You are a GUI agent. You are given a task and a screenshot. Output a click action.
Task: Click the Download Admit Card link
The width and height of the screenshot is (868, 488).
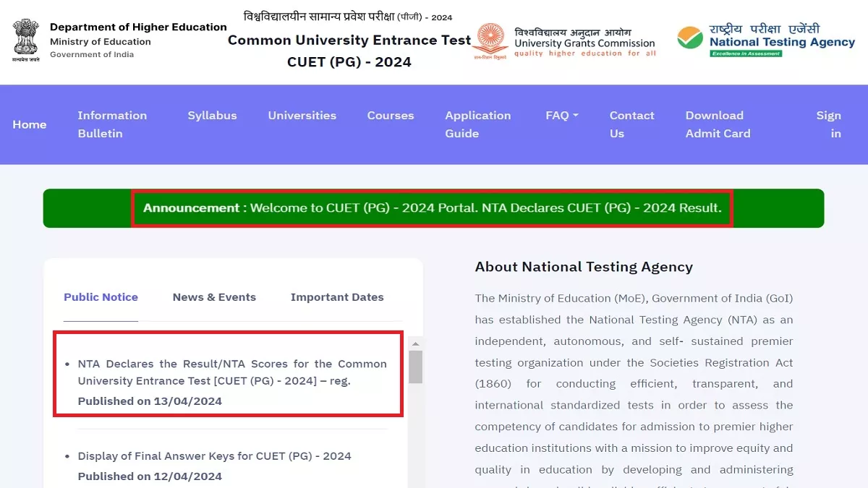tap(718, 124)
